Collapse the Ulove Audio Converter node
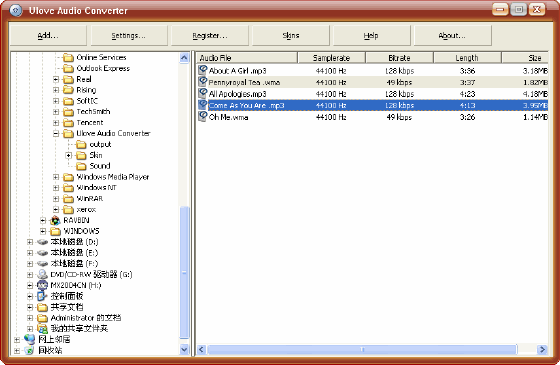The width and height of the screenshot is (560, 365). pos(56,134)
